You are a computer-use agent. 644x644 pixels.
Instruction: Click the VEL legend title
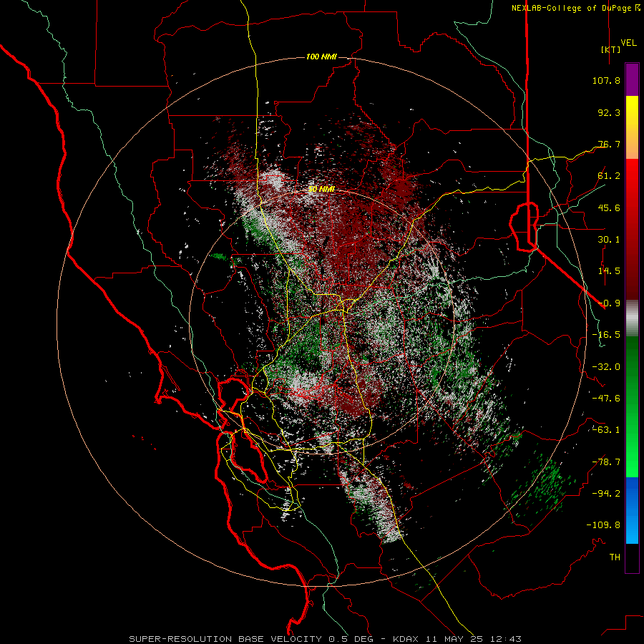tap(628, 43)
